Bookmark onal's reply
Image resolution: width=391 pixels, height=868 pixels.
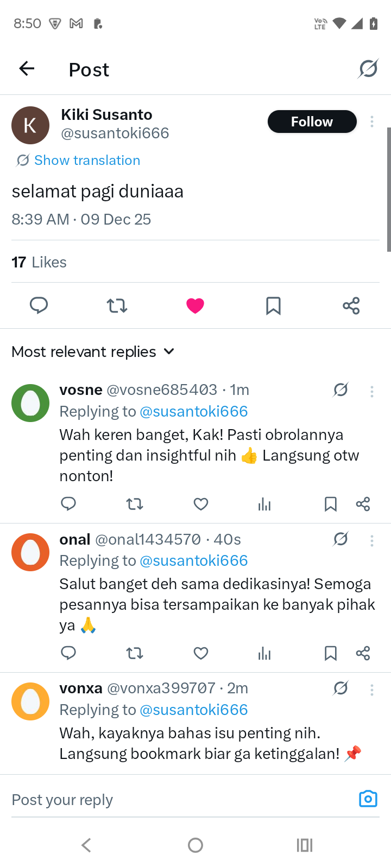tap(330, 653)
